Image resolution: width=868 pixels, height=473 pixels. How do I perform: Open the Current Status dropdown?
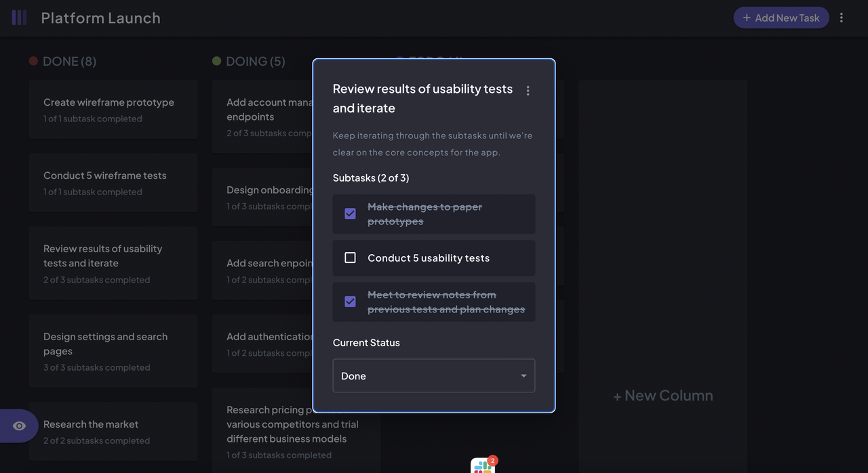click(434, 375)
